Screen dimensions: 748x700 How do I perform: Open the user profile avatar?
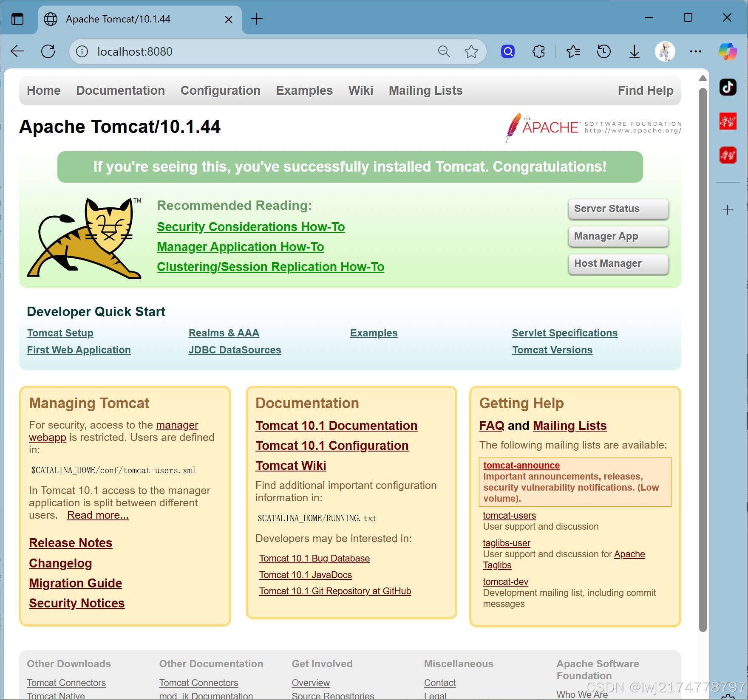click(665, 51)
